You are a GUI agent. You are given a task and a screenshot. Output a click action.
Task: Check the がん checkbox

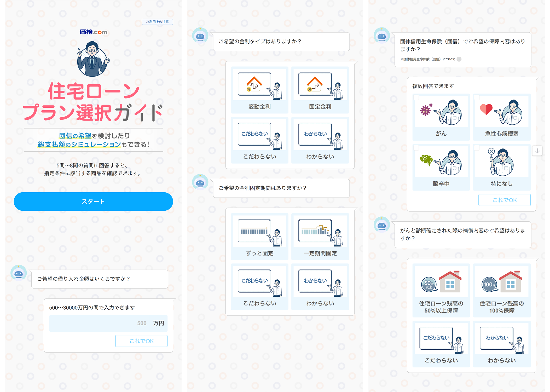coord(416,97)
